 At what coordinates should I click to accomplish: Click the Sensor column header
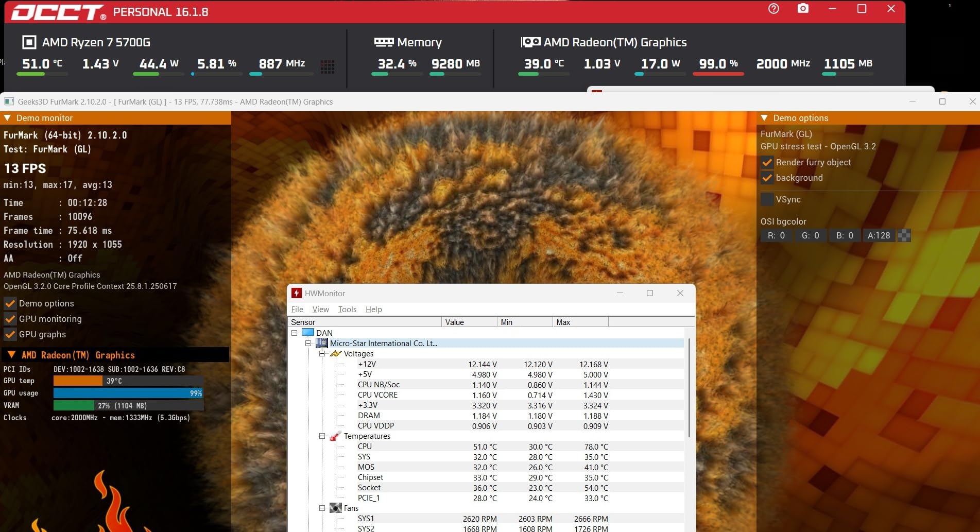[x=365, y=322]
